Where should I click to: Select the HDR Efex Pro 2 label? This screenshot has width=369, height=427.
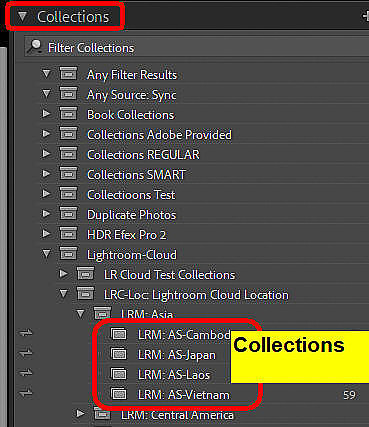coord(127,235)
